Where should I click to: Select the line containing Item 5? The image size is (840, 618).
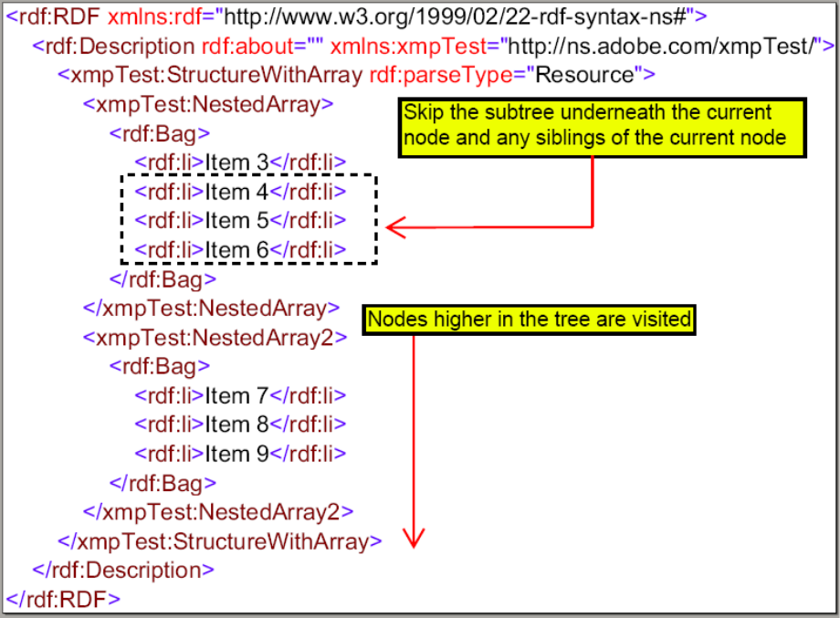tap(240, 221)
